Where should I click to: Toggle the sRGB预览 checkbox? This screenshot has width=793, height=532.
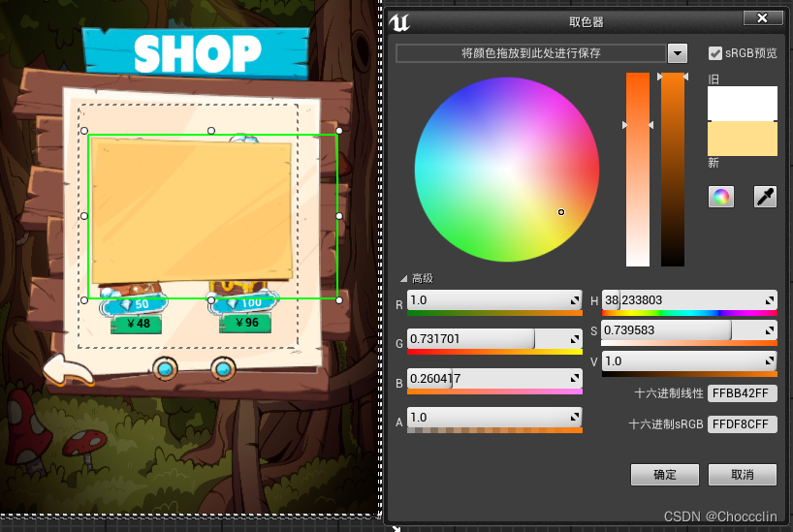click(x=715, y=53)
